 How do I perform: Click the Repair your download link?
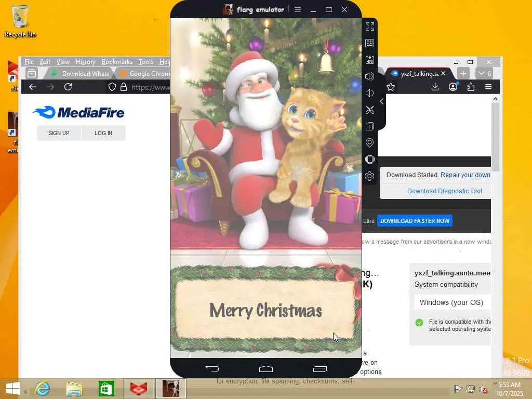[x=465, y=175]
